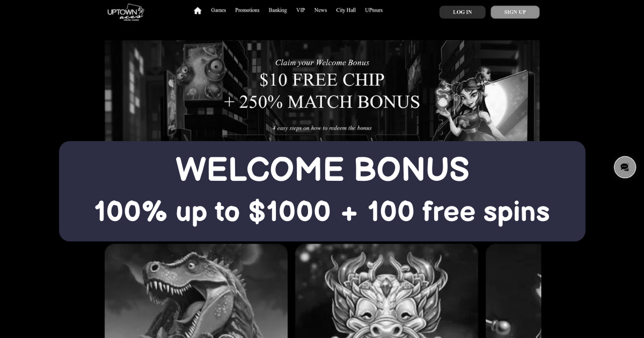
Task: Select the VIP menu item
Action: pyautogui.click(x=301, y=10)
